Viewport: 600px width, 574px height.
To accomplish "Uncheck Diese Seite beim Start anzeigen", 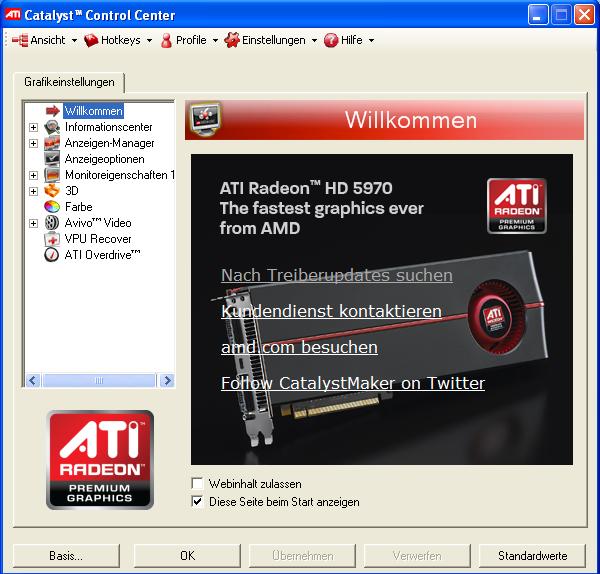I will pos(197,501).
